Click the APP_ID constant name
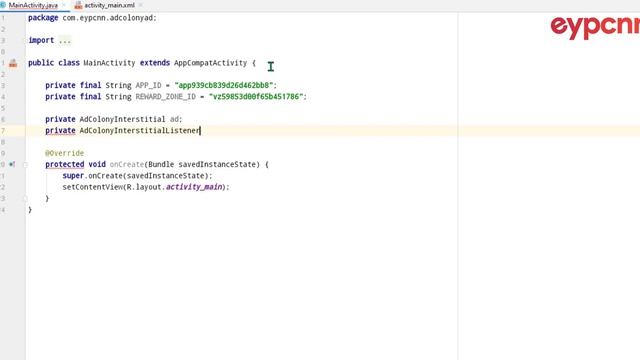The image size is (640, 360). point(148,85)
